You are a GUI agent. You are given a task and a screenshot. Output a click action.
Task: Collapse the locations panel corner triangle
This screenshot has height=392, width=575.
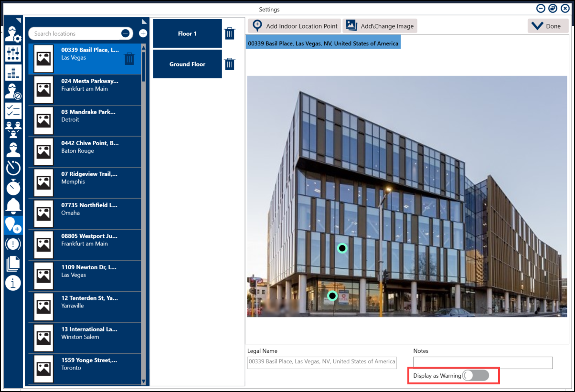[144, 21]
